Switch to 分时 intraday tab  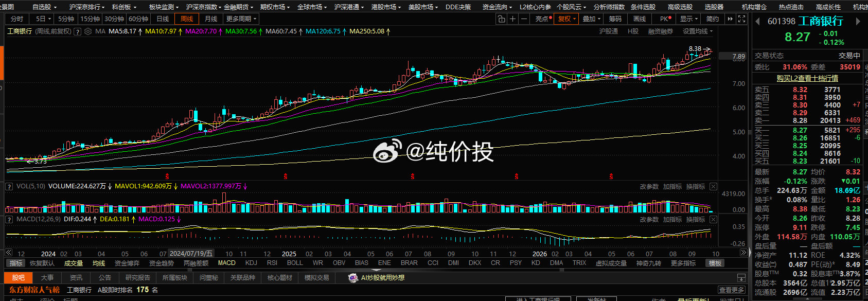tap(17, 19)
